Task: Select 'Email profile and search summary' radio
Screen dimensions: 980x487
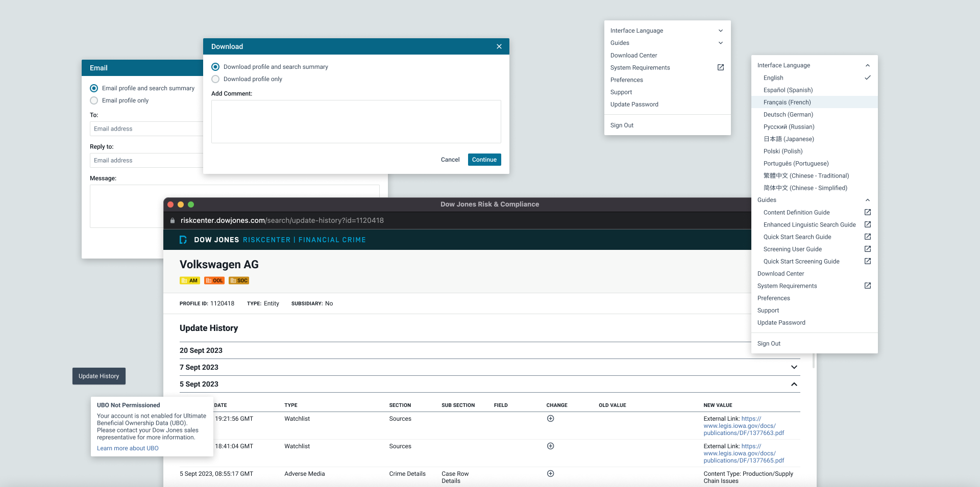Action: coord(94,88)
